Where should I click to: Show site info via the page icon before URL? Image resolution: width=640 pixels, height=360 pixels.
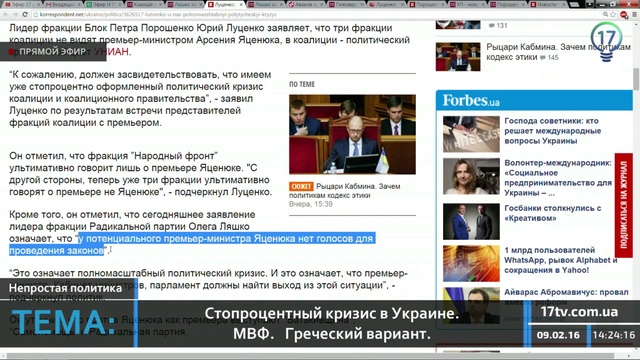click(36, 14)
